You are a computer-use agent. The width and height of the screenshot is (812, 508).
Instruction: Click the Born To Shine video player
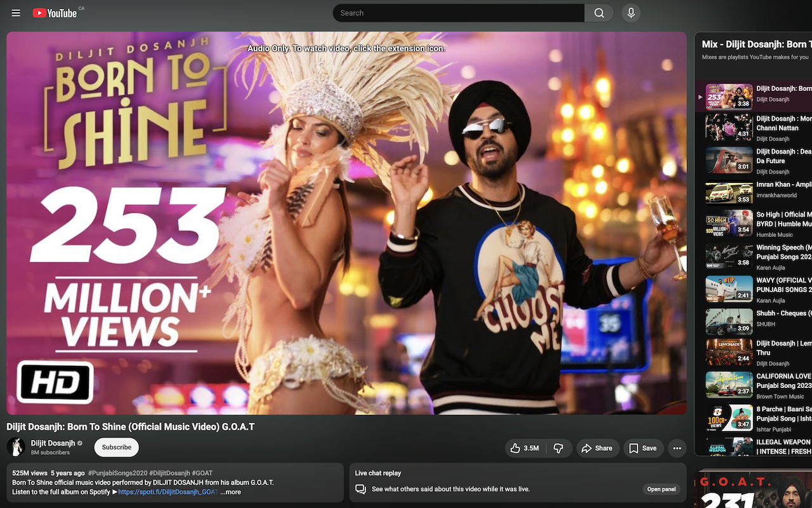346,223
